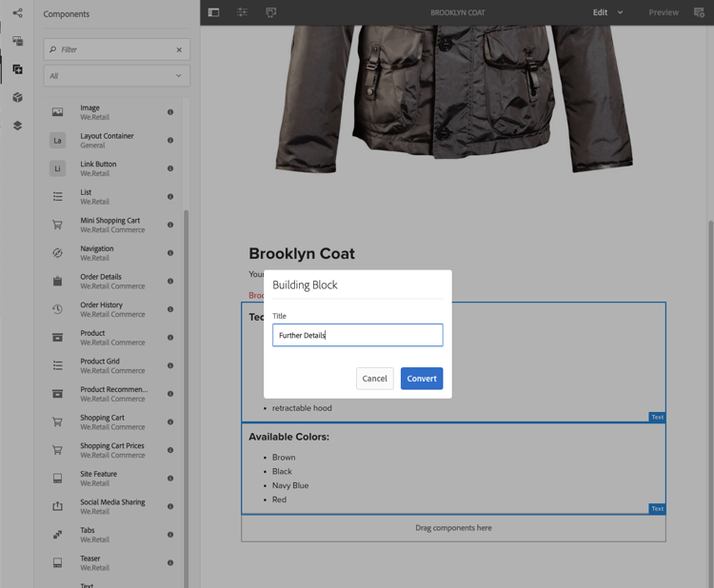Select the Components panel icon
The height and width of the screenshot is (588, 714).
pyautogui.click(x=17, y=69)
